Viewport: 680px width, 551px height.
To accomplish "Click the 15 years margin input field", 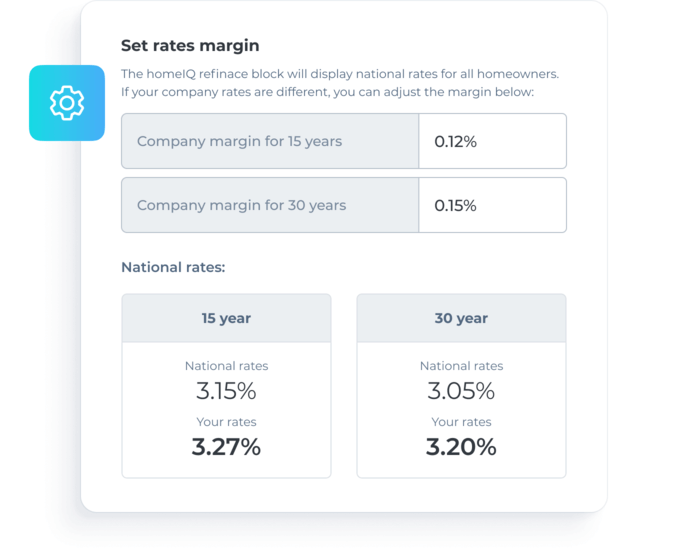I will [x=492, y=141].
